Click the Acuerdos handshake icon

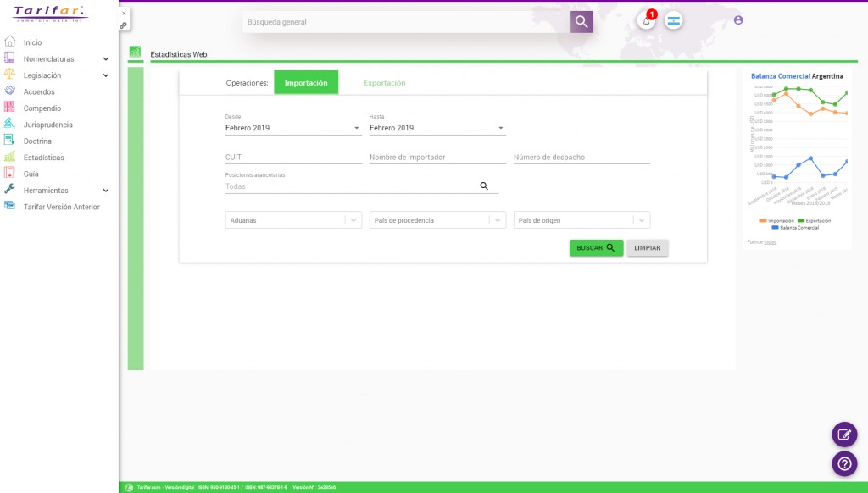click(9, 90)
